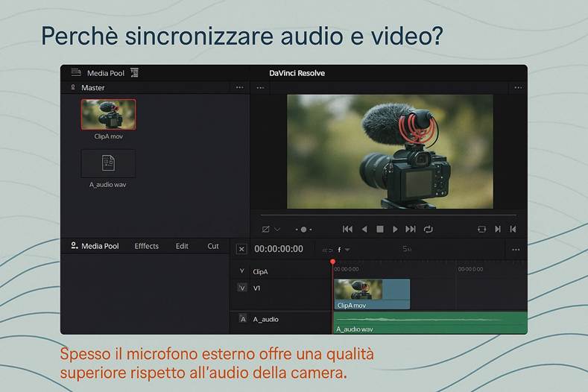Expand the chevron next to the bypass icon
The image size is (588, 392).
point(277,230)
